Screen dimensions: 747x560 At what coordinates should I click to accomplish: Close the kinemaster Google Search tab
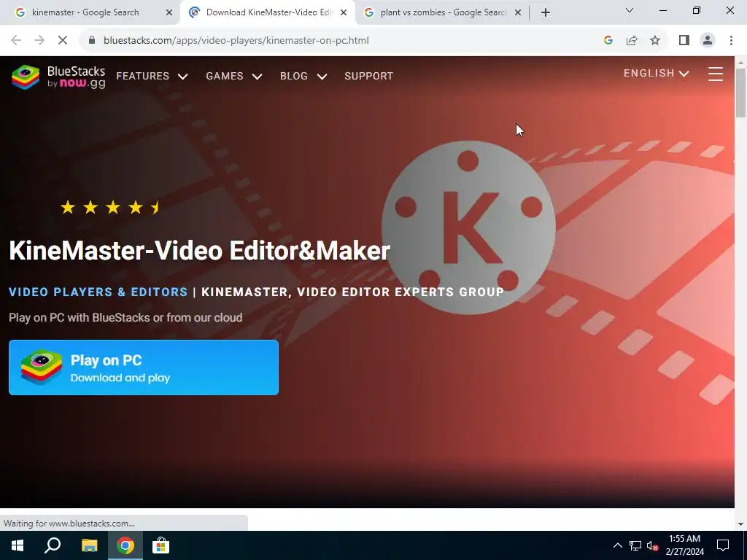coord(169,13)
